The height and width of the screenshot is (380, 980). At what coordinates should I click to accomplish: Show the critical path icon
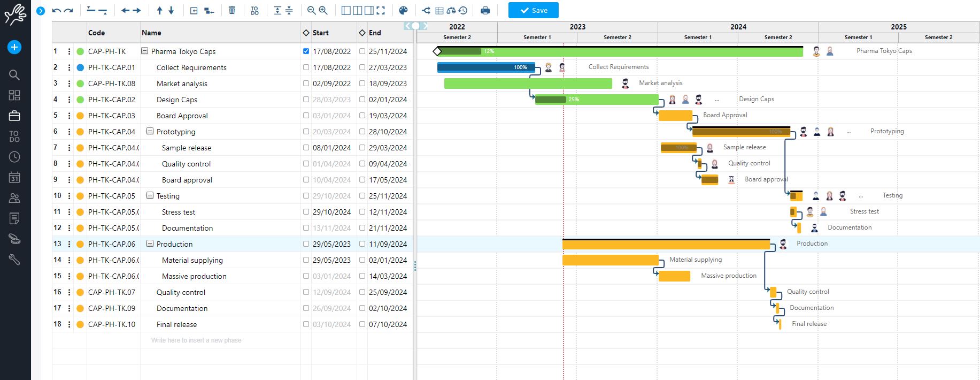426,10
